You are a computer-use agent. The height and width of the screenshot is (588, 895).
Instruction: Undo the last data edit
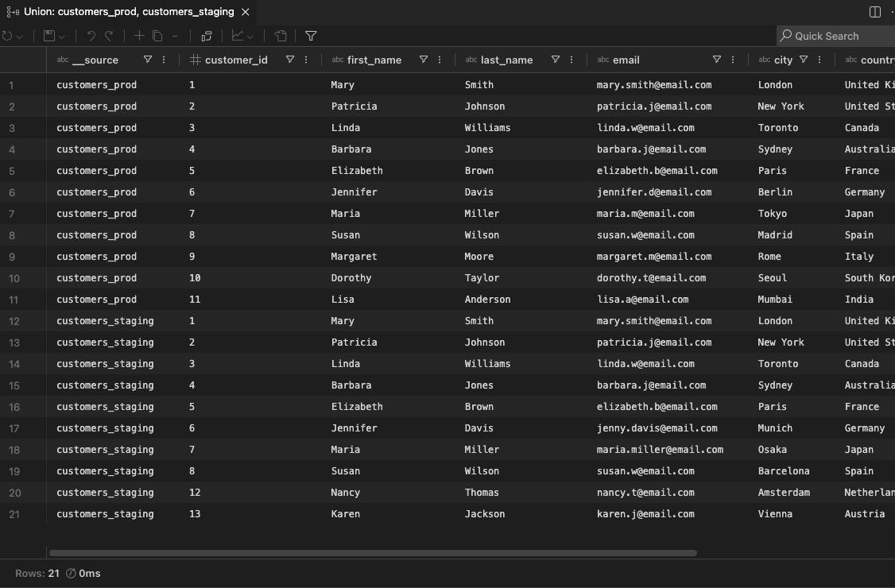[91, 36]
